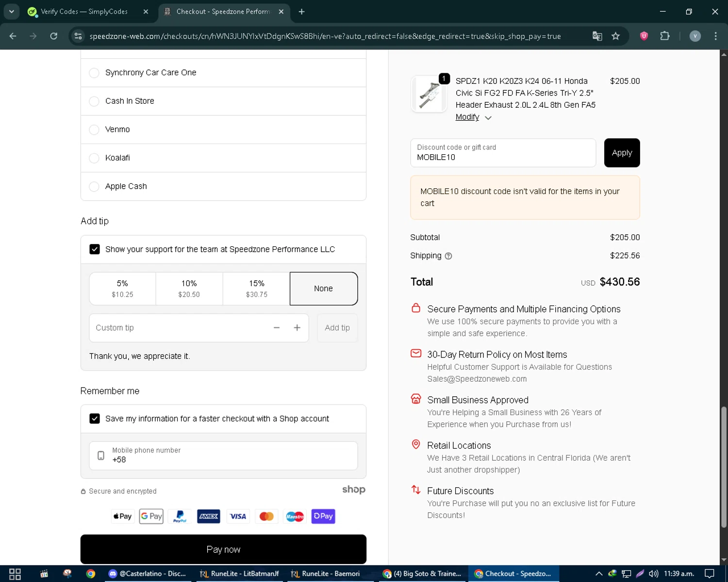Click the Maestro card icon
Image resolution: width=728 pixels, height=582 pixels.
click(295, 516)
